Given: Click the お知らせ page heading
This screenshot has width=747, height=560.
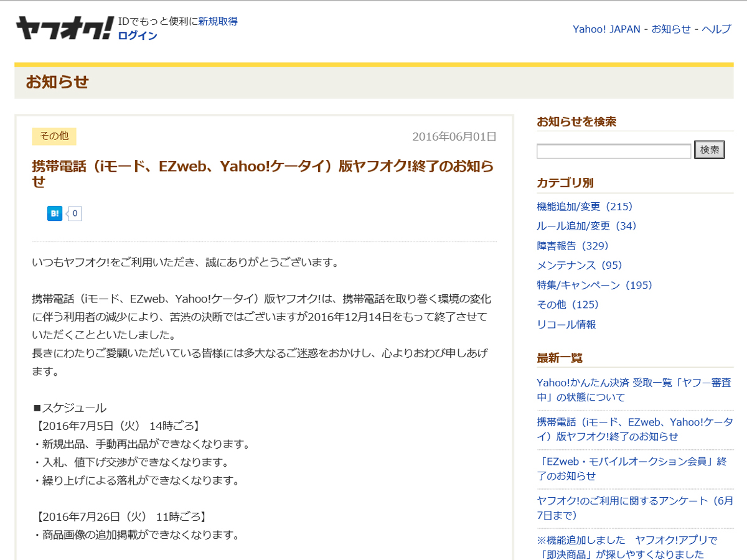Looking at the screenshot, I should pos(57,82).
